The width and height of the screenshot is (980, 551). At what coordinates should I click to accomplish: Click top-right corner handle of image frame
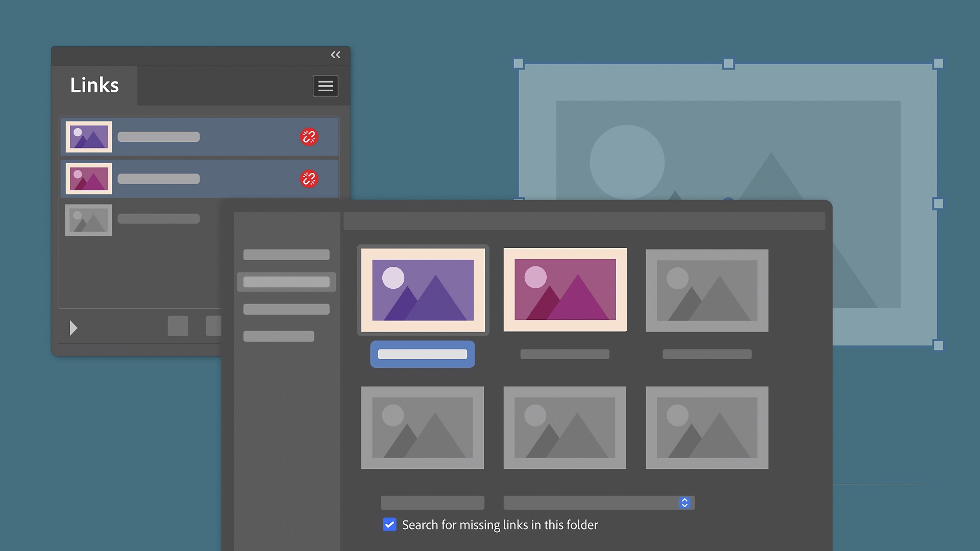coord(938,64)
